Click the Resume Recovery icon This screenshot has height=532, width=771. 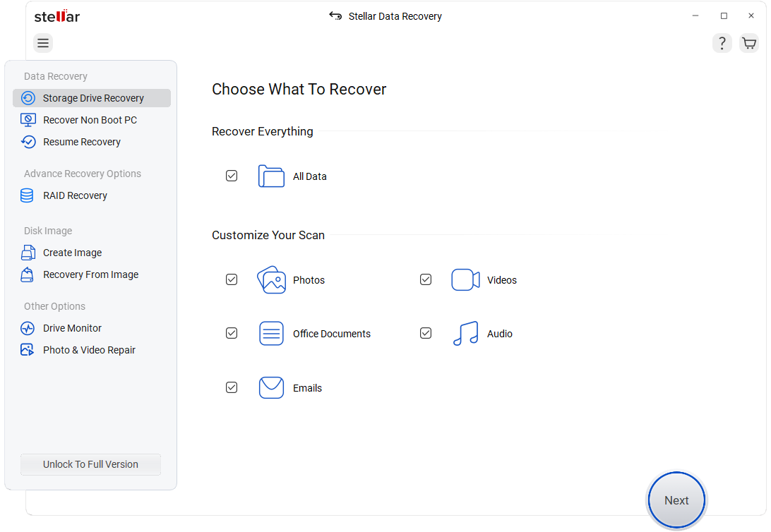[x=28, y=142]
